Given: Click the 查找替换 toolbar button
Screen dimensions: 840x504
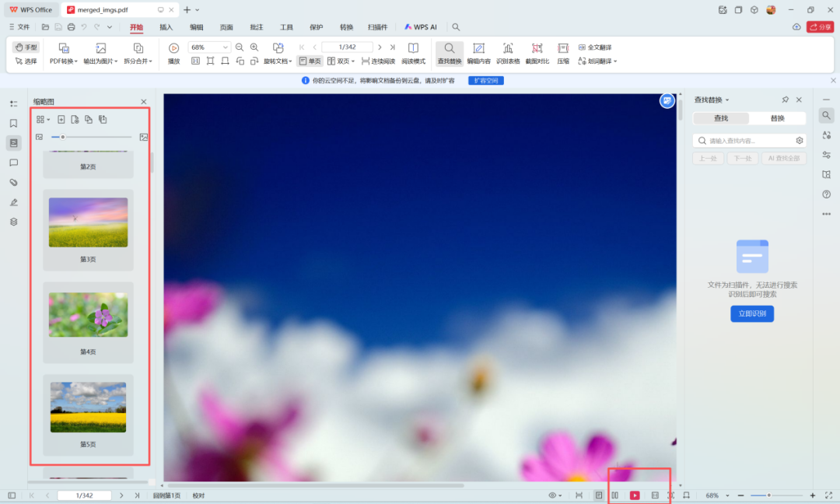Looking at the screenshot, I should pos(450,54).
